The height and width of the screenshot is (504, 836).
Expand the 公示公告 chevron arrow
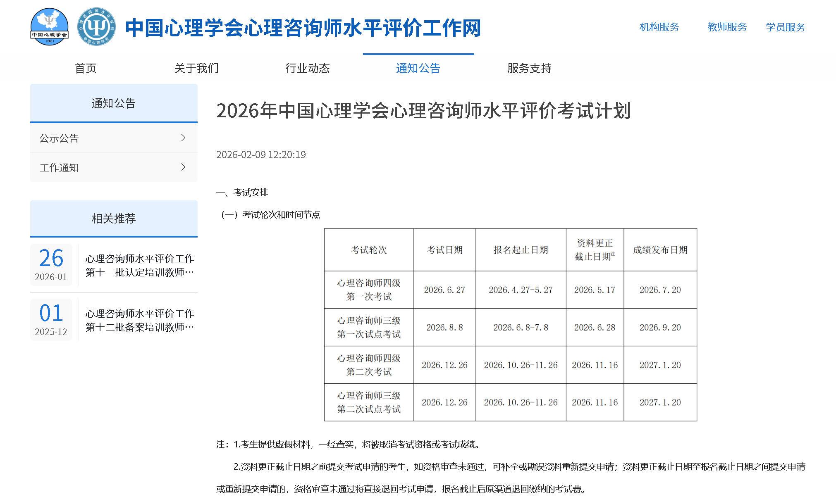[x=184, y=138]
